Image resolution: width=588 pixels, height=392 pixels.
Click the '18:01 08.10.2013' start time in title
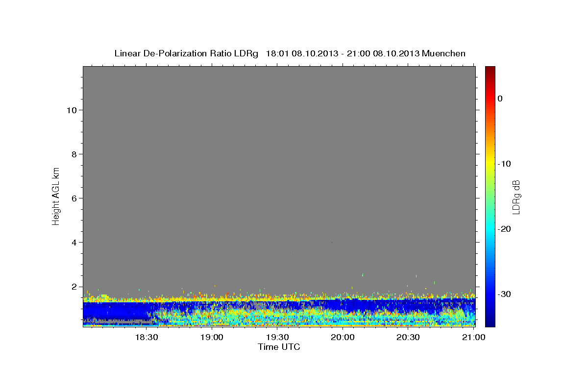(x=301, y=53)
